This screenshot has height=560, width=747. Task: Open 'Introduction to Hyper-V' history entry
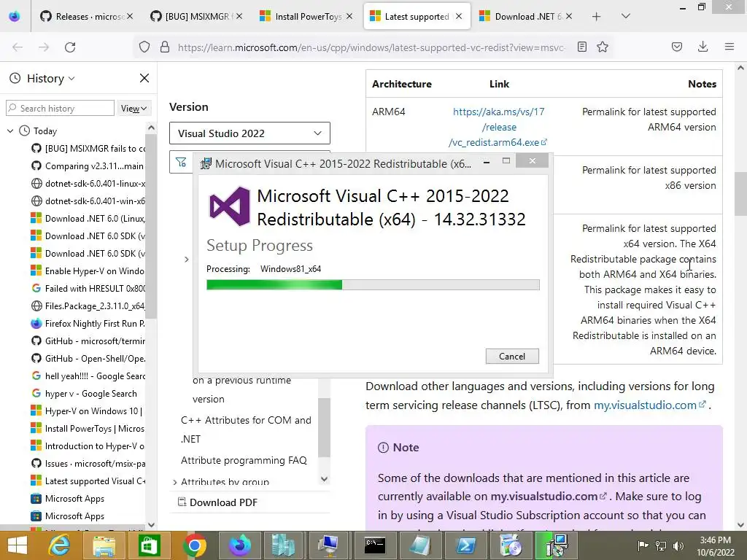pos(88,446)
